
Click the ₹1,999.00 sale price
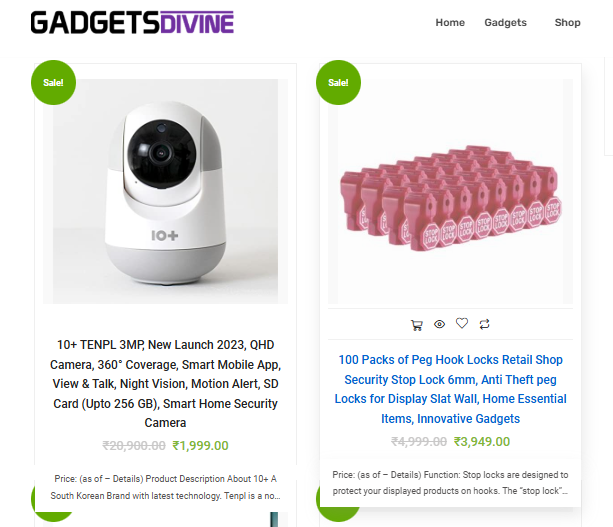tap(201, 446)
